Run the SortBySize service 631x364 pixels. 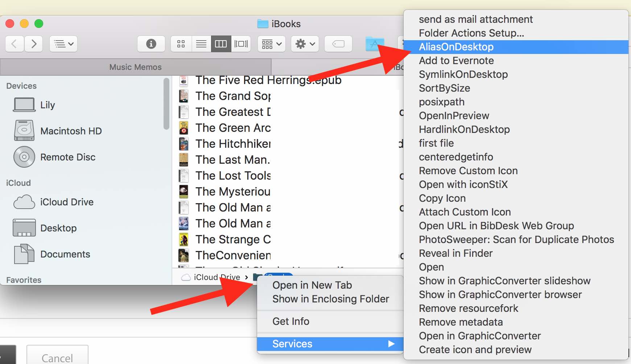[516, 88]
